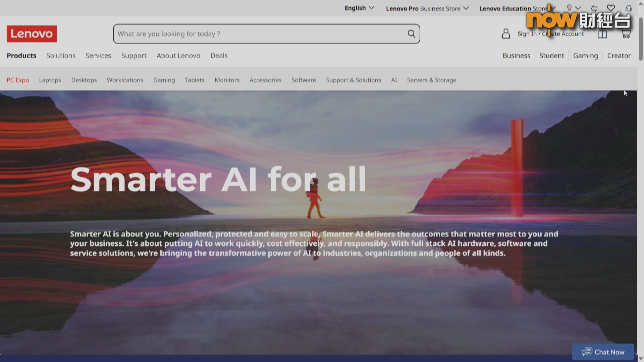This screenshot has width=644, height=362.
Task: Click the chat bubble icon in Chat Now
Action: [x=587, y=352]
